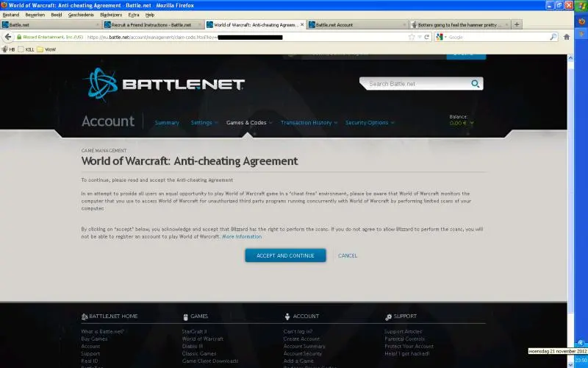The image size is (588, 368).
Task: Open the Geschiedenis menu
Action: coord(81,15)
